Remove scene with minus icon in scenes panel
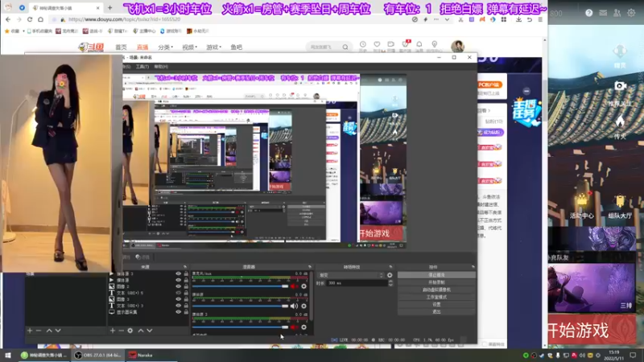The image size is (644, 362). 39,331
